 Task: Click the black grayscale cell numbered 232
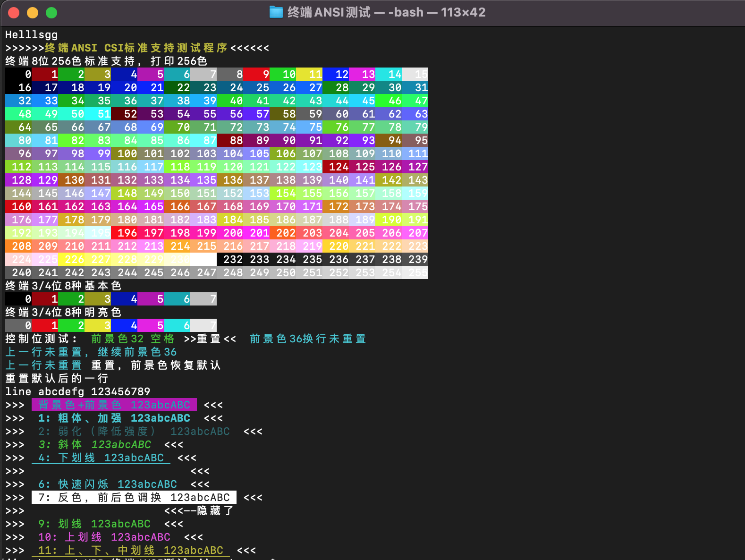coord(230,259)
